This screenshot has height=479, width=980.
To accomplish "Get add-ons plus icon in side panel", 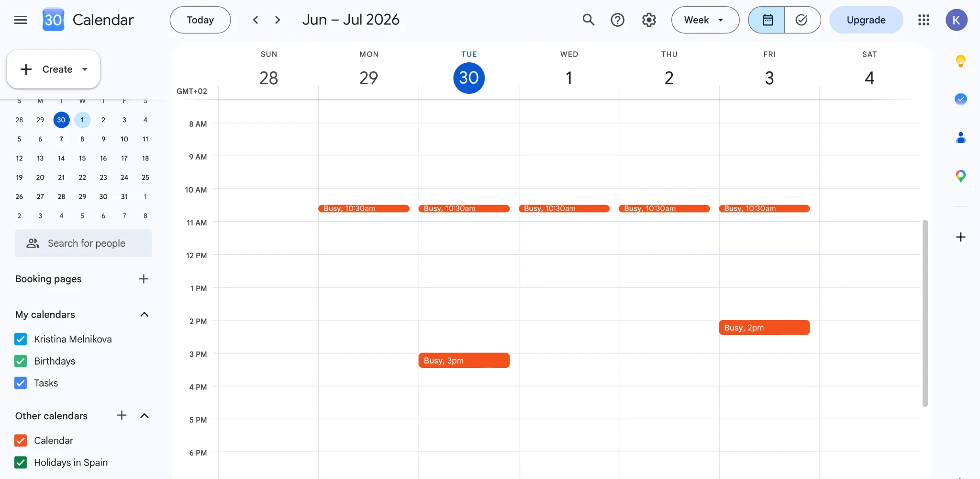I will click(x=960, y=237).
